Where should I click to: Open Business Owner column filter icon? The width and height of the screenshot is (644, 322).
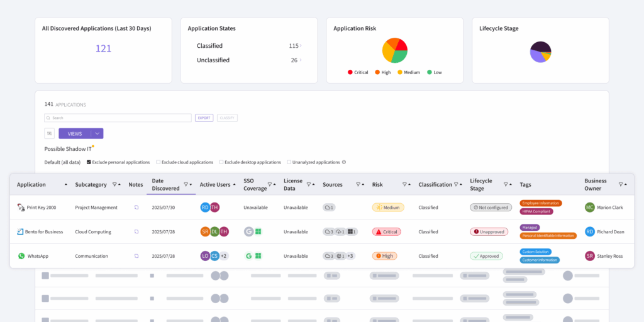(621, 185)
